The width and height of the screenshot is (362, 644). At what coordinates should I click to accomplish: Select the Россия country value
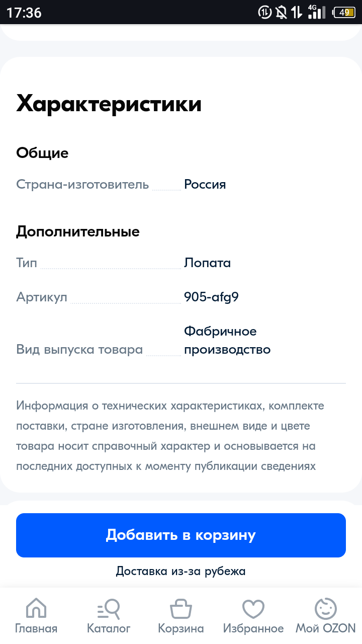pos(205,184)
